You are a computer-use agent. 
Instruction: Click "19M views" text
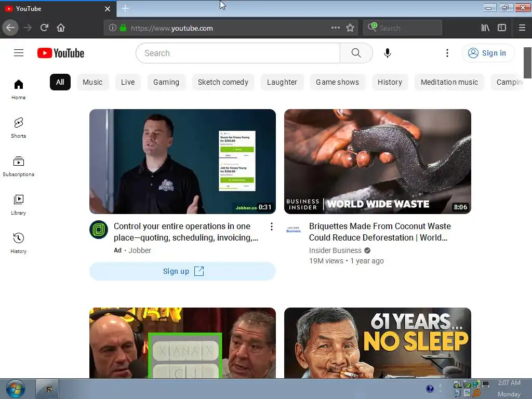click(326, 261)
